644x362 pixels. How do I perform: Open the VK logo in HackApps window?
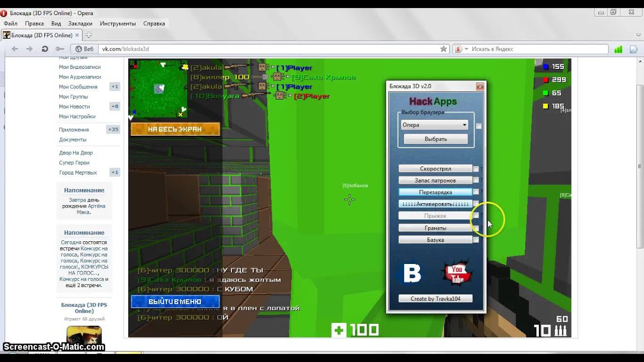coord(412,274)
